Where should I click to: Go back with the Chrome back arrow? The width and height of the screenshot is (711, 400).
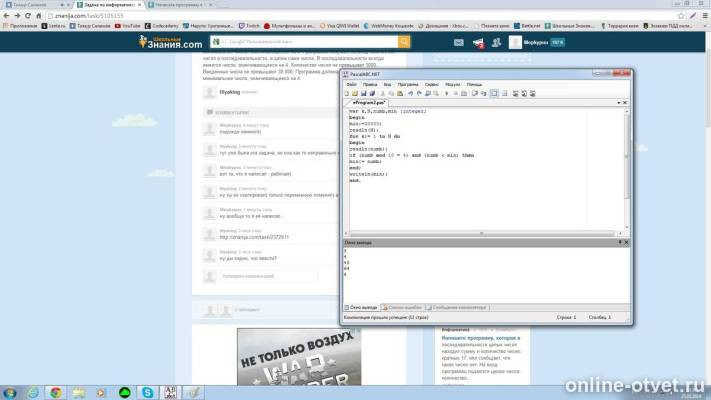pos(6,15)
